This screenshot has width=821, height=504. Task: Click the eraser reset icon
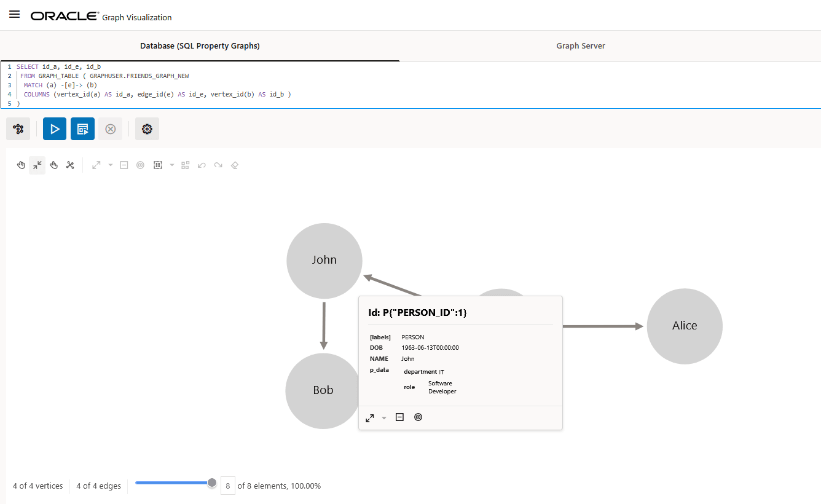point(234,165)
